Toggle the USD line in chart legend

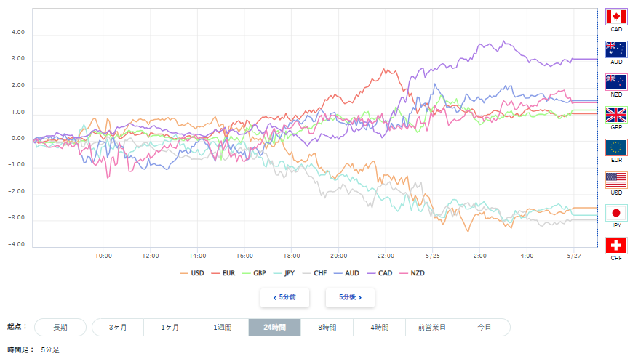(x=192, y=273)
